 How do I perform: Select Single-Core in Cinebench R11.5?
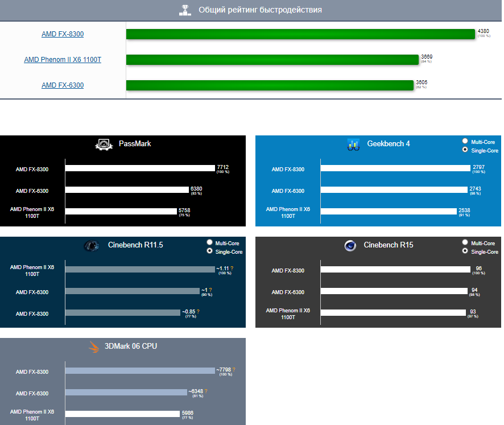pos(209,251)
